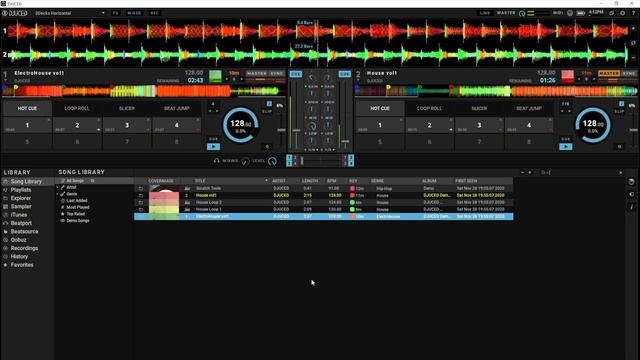Toggle the LINK button in top bar
The height and width of the screenshot is (360, 640).
[x=485, y=13]
